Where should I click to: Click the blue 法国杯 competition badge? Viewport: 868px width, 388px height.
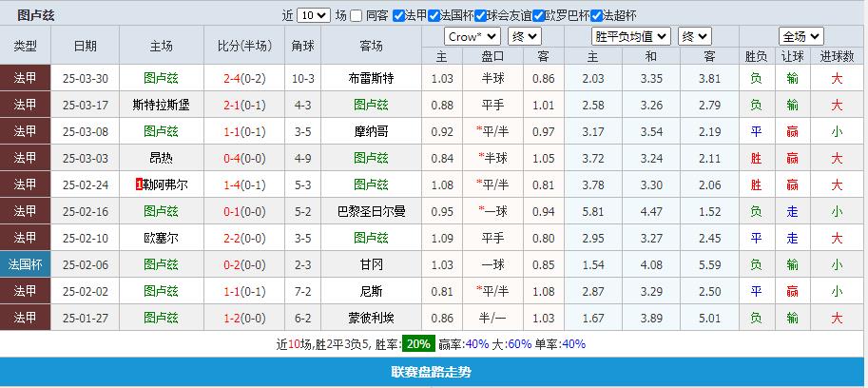pos(26,264)
